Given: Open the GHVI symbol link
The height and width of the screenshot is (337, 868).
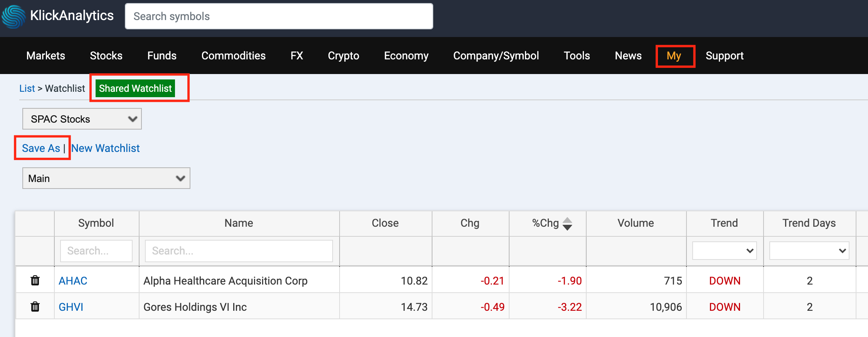Looking at the screenshot, I should (x=71, y=307).
